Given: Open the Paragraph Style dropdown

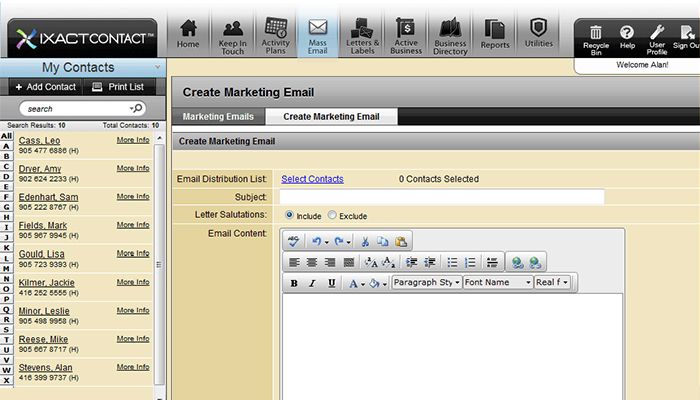Looking at the screenshot, I should pyautogui.click(x=426, y=282).
